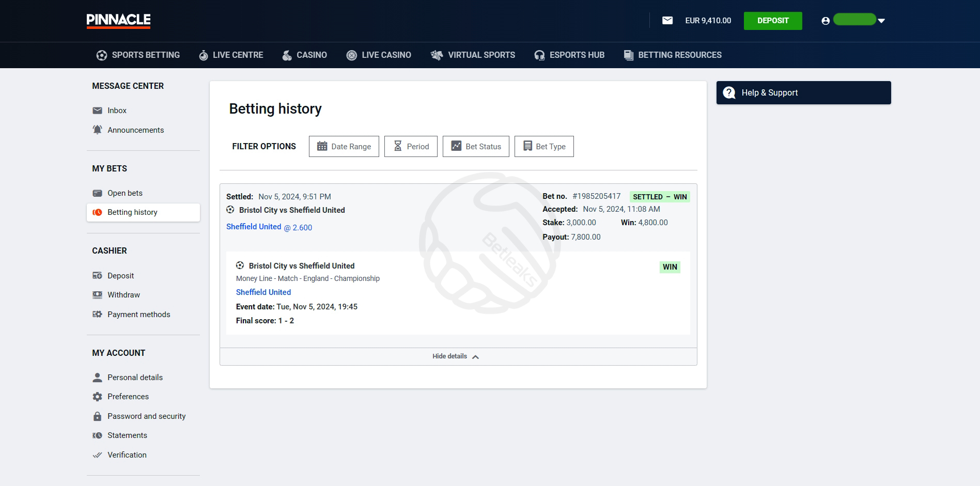Image resolution: width=980 pixels, height=486 pixels.
Task: Click the Betting history page heading
Action: 275,109
